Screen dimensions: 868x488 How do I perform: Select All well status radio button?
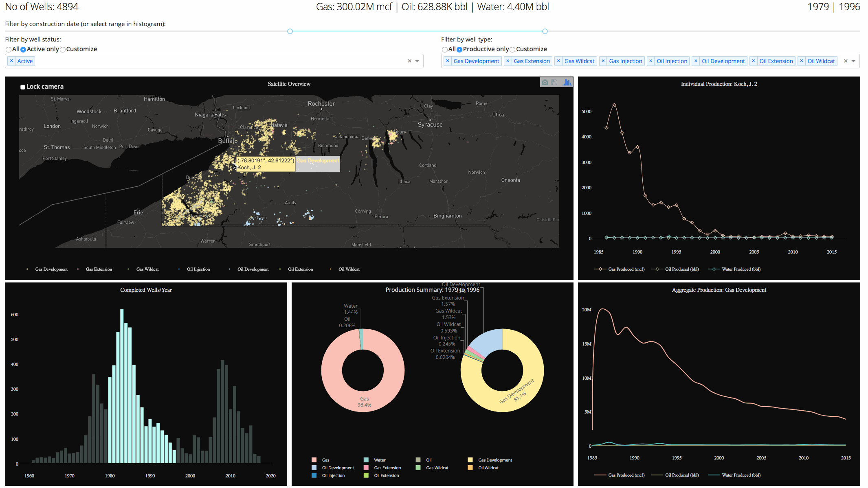click(x=9, y=49)
